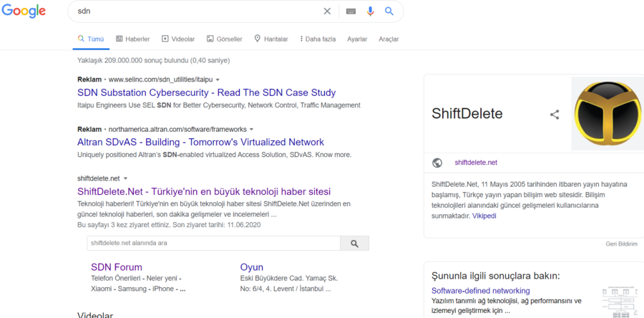Image resolution: width=644 pixels, height=318 pixels.
Task: Expand dropdown arrow next to shiftdelete.net URL
Action: (125, 179)
